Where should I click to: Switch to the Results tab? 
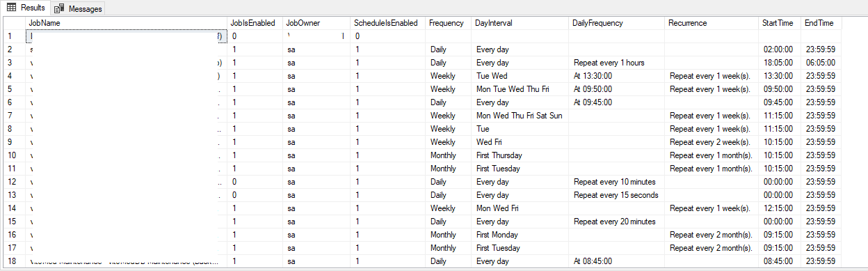pyautogui.click(x=26, y=8)
